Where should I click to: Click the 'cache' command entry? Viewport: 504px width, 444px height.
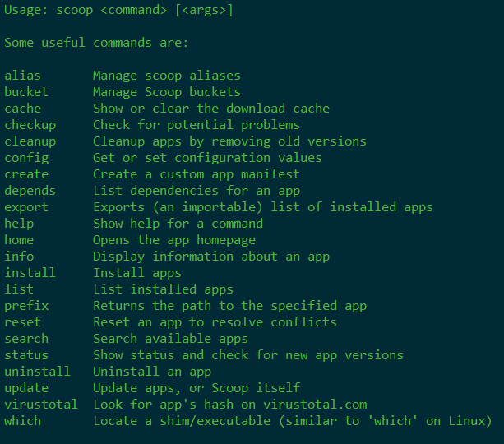(x=22, y=109)
